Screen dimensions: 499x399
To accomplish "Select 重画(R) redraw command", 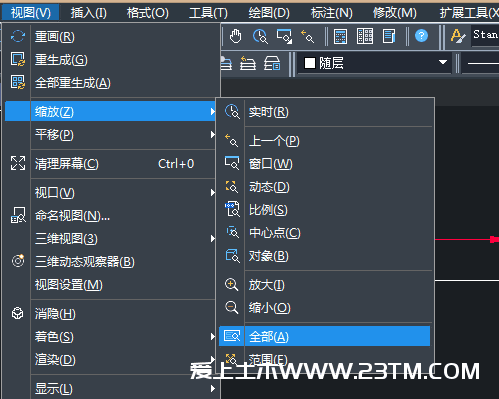I will [x=55, y=37].
